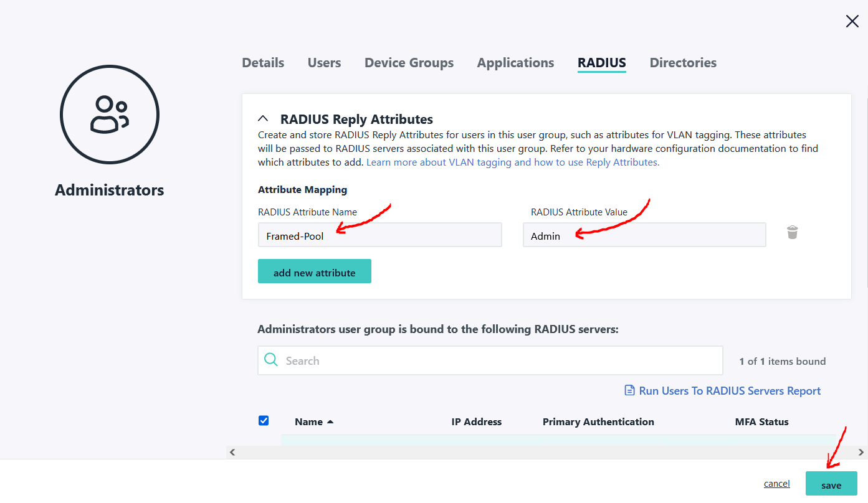View the Directories tab

coord(683,62)
